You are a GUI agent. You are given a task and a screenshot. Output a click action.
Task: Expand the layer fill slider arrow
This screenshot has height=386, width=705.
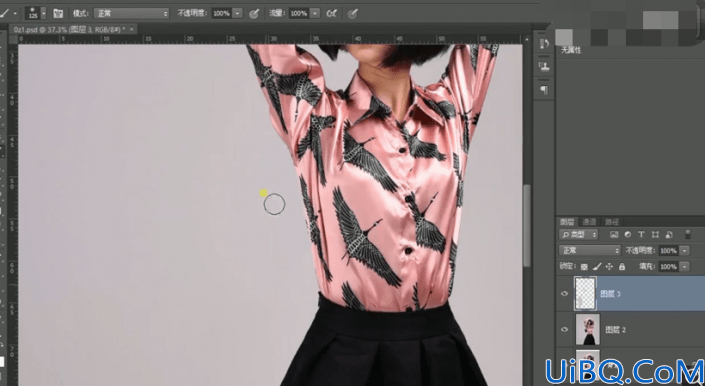(685, 266)
